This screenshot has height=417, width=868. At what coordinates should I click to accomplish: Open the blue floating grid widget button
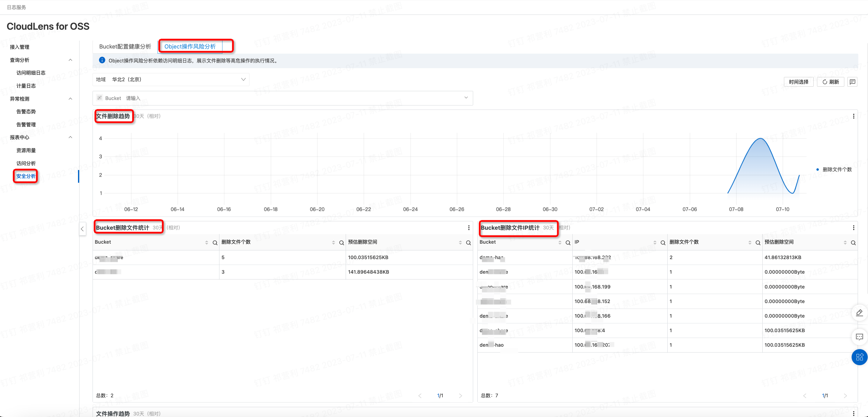coord(859,357)
